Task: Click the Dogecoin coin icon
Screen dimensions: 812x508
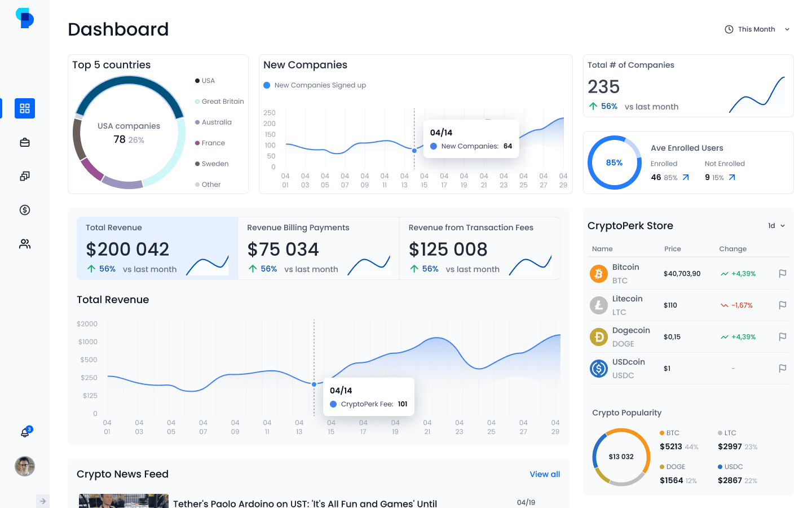Action: [599, 337]
